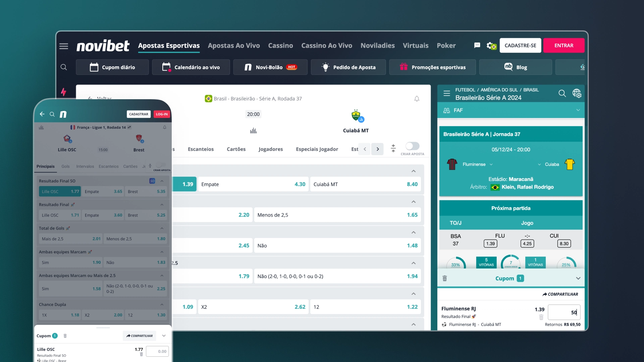Switch to Cartões market tab
Image resolution: width=644 pixels, height=362 pixels.
(x=236, y=149)
